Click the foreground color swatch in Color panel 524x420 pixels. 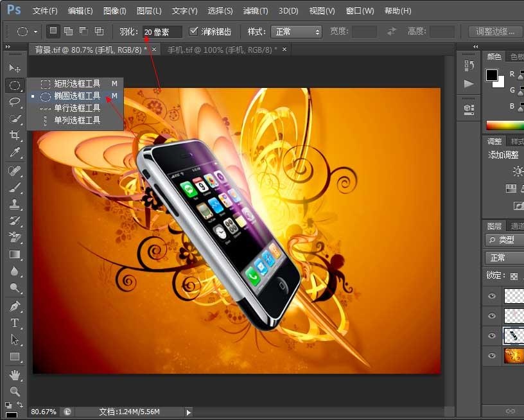pos(491,75)
